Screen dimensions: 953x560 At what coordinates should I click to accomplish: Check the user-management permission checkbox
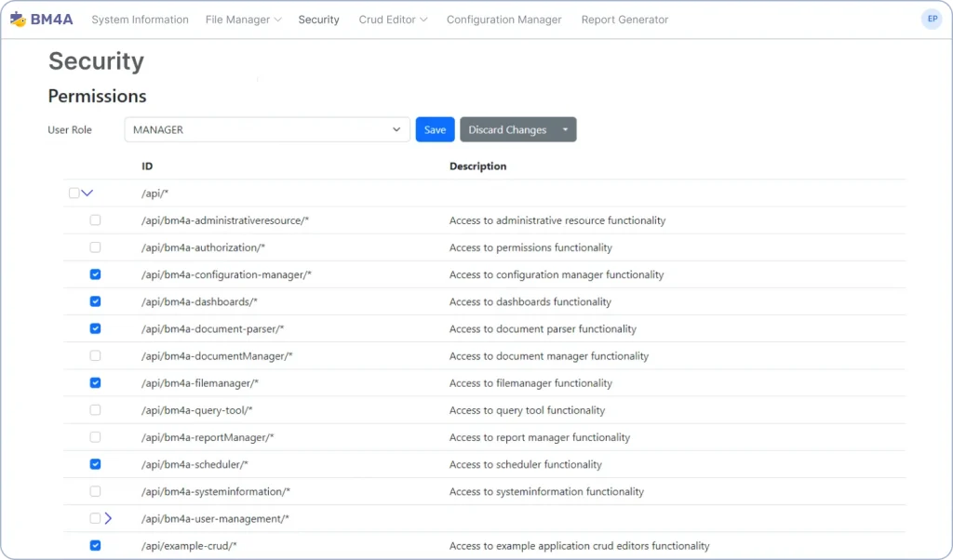pyautogui.click(x=96, y=518)
